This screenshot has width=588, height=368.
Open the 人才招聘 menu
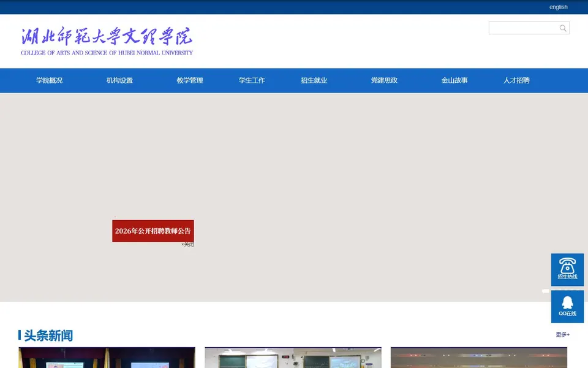coord(516,80)
